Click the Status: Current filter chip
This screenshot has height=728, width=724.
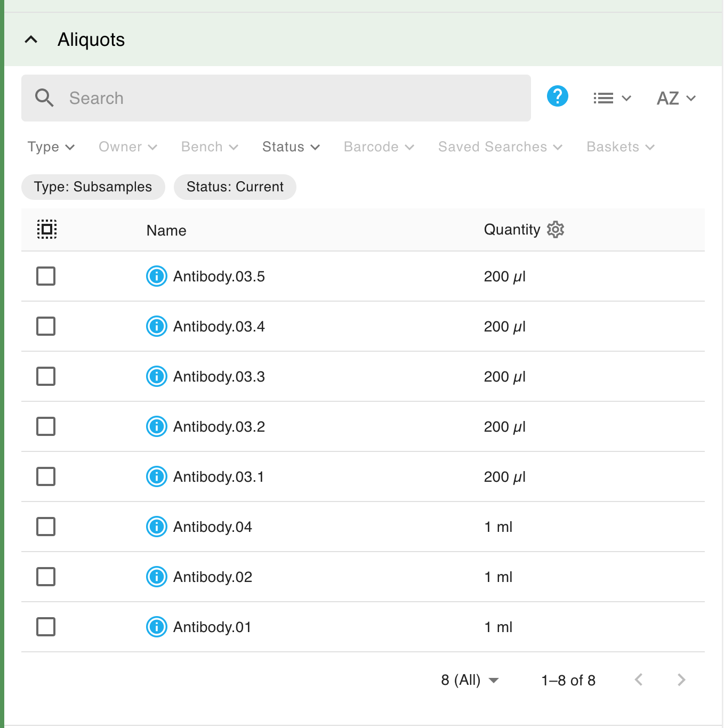(235, 187)
